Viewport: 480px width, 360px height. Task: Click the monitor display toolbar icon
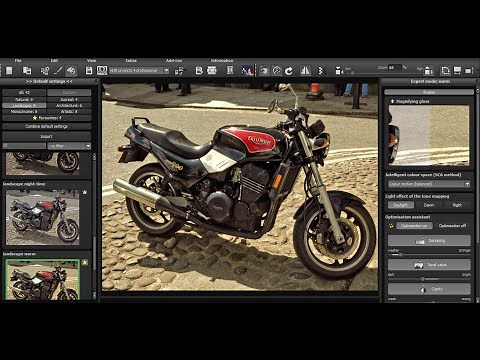coord(457,70)
